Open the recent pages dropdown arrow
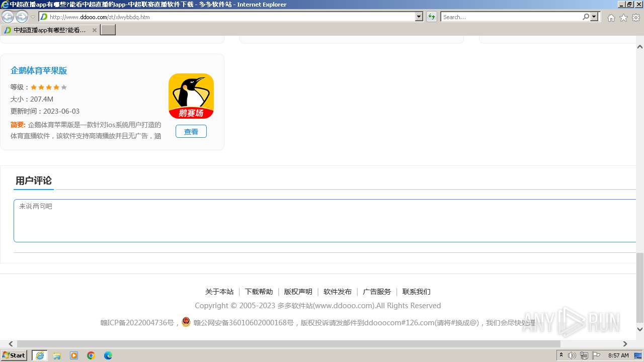This screenshot has height=362, width=644. 33,17
